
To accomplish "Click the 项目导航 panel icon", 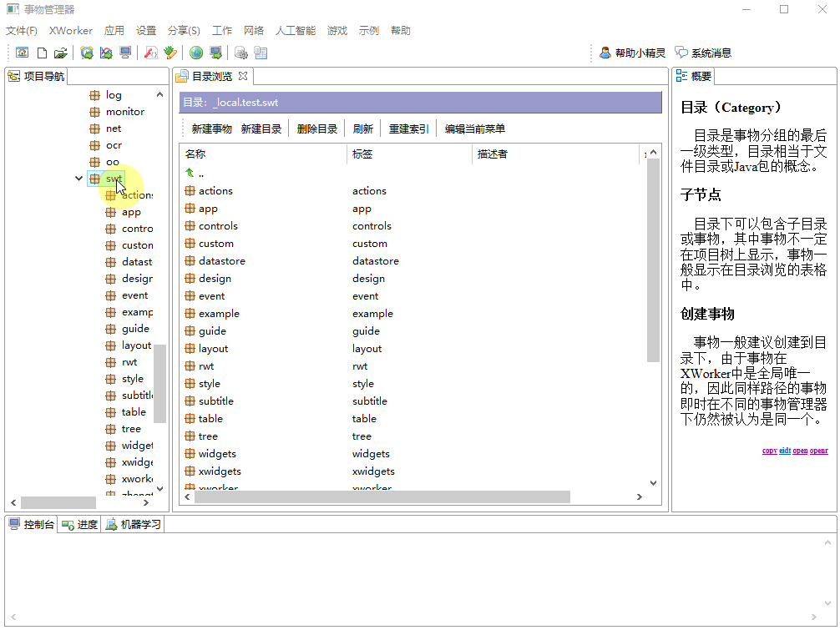I will pos(14,76).
